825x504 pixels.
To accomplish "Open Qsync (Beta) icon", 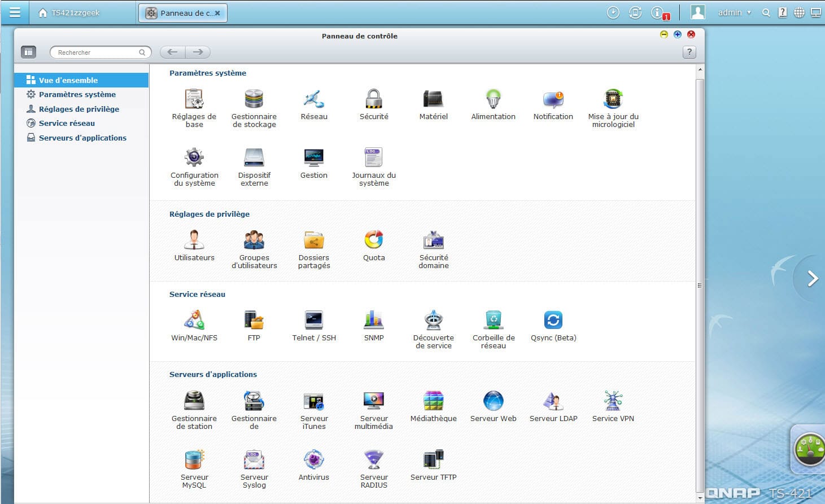I will coord(553,320).
